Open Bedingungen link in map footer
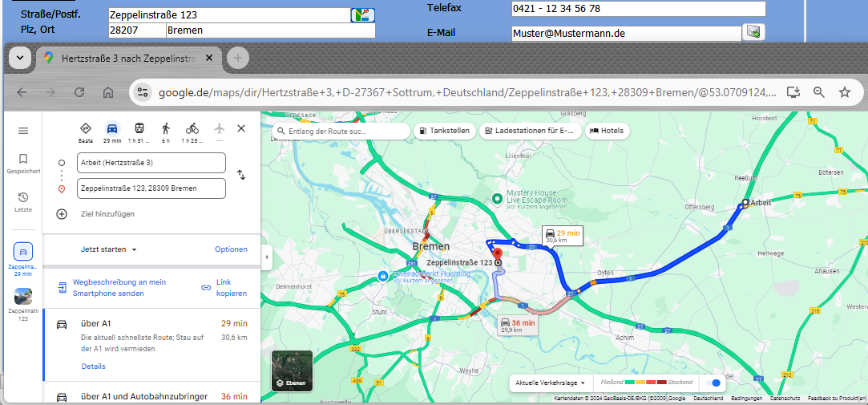Screen dimensions: 868x405 click(x=745, y=399)
